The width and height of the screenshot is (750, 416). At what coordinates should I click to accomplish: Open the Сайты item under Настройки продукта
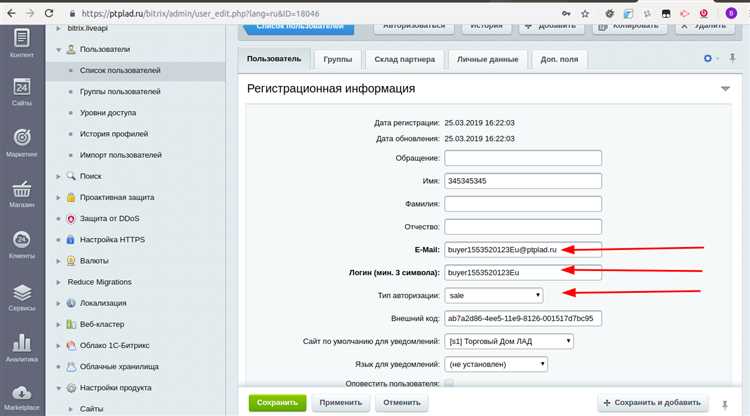pos(91,409)
